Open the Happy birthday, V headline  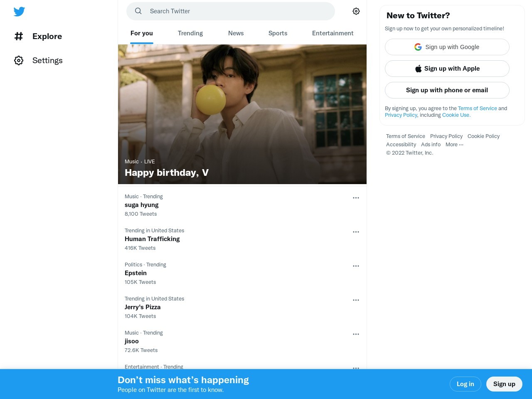click(167, 172)
